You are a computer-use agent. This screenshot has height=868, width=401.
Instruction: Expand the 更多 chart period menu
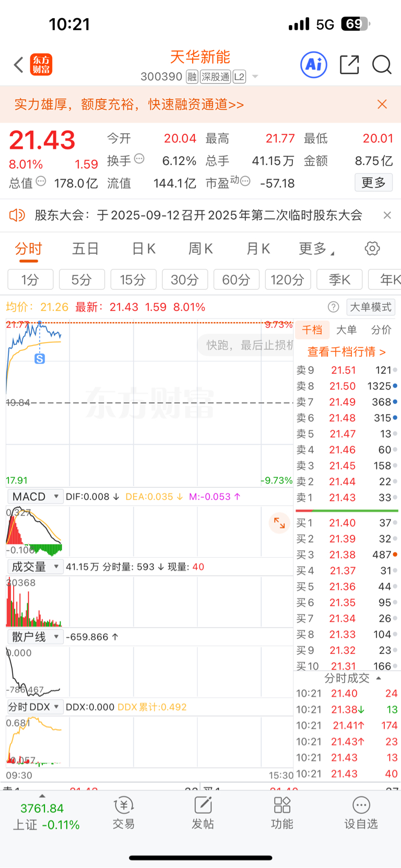pos(316,249)
